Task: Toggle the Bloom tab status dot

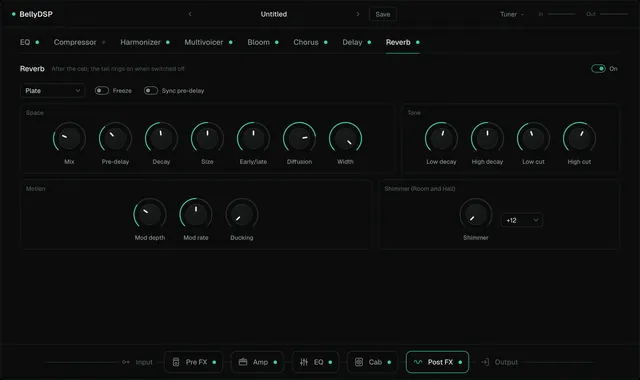Action: tap(277, 42)
